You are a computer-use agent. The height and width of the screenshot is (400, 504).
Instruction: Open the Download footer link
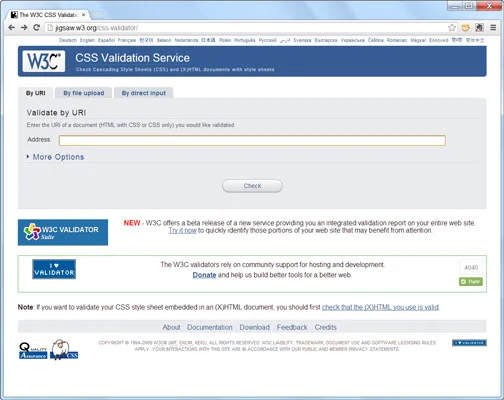pos(255,327)
